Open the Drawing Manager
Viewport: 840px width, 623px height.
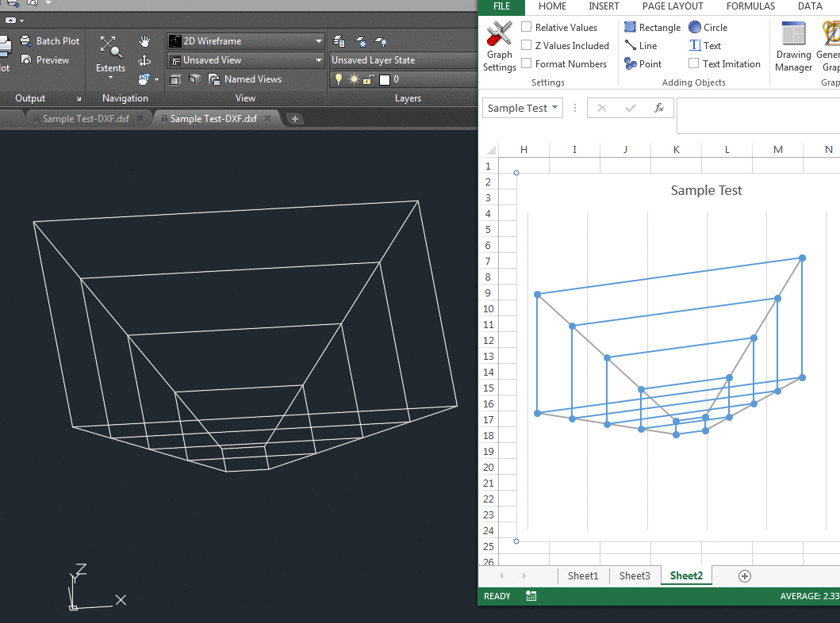click(x=792, y=45)
